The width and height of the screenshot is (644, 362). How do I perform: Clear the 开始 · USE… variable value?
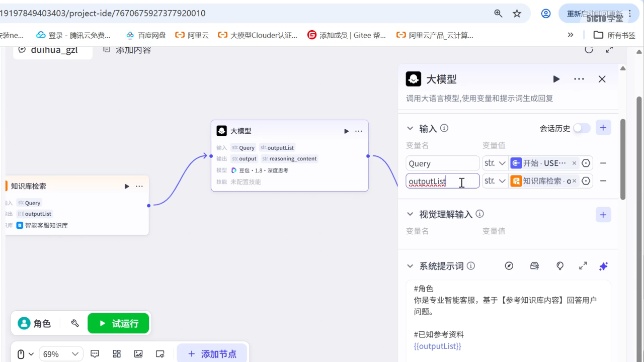pyautogui.click(x=574, y=163)
